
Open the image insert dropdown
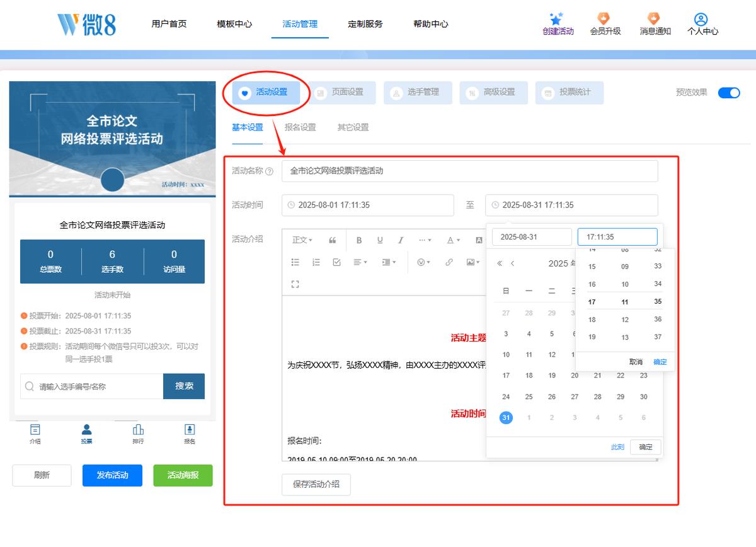473,262
